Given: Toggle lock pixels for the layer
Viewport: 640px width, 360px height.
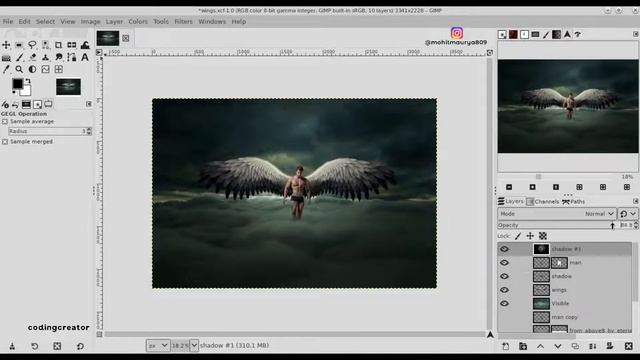Looking at the screenshot, I should click(x=518, y=236).
